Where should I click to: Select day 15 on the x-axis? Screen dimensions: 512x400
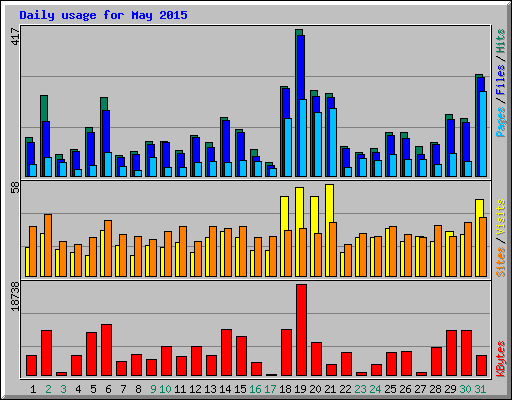240,389
